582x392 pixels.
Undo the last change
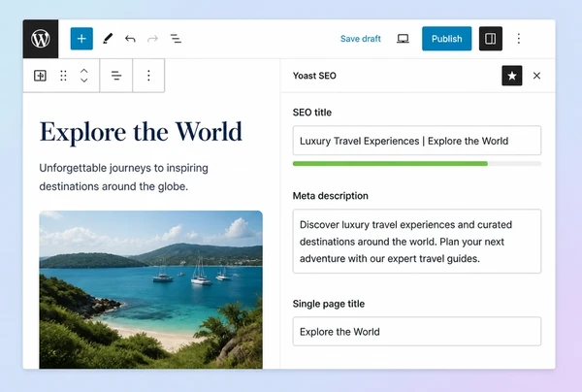point(130,39)
